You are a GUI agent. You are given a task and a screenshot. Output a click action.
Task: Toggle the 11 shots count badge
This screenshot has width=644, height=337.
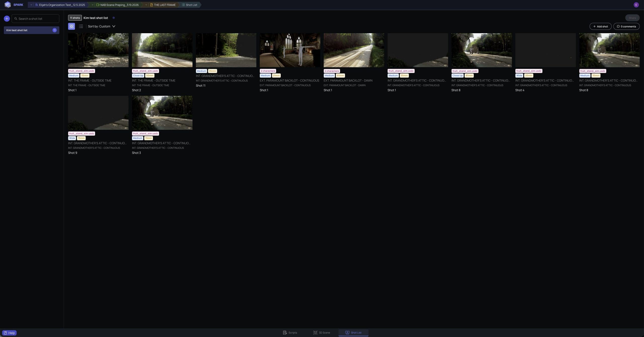75,18
